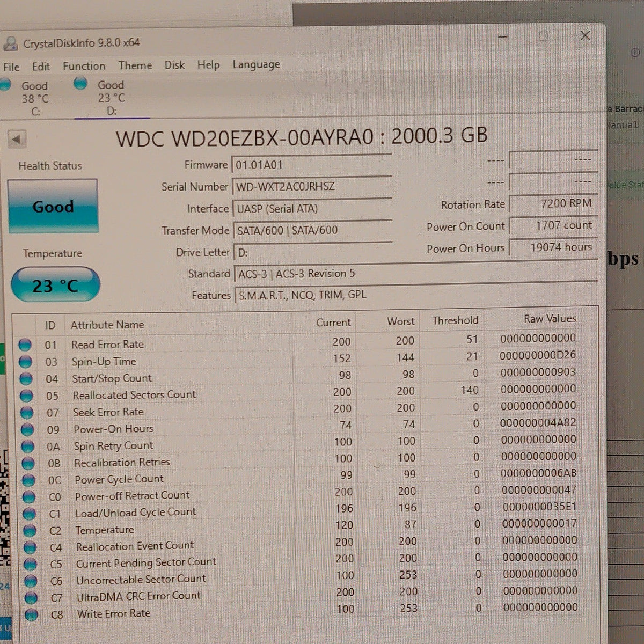644x644 pixels.
Task: Click the blue status orb for drive D:
Action: pos(80,83)
